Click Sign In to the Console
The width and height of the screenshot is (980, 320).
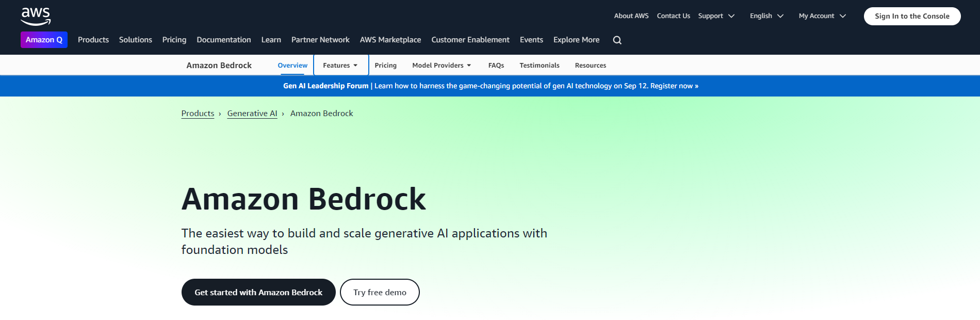pyautogui.click(x=912, y=16)
